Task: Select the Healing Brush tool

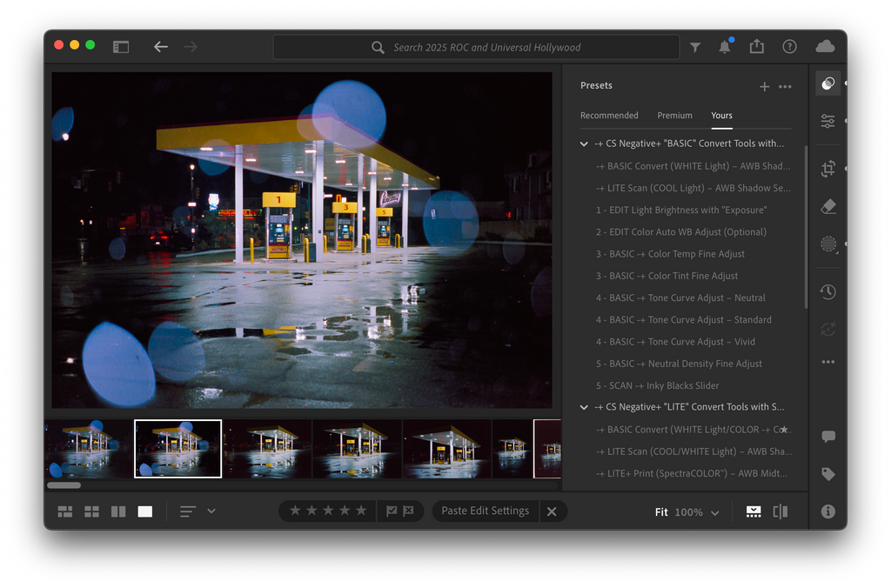Action: point(827,207)
